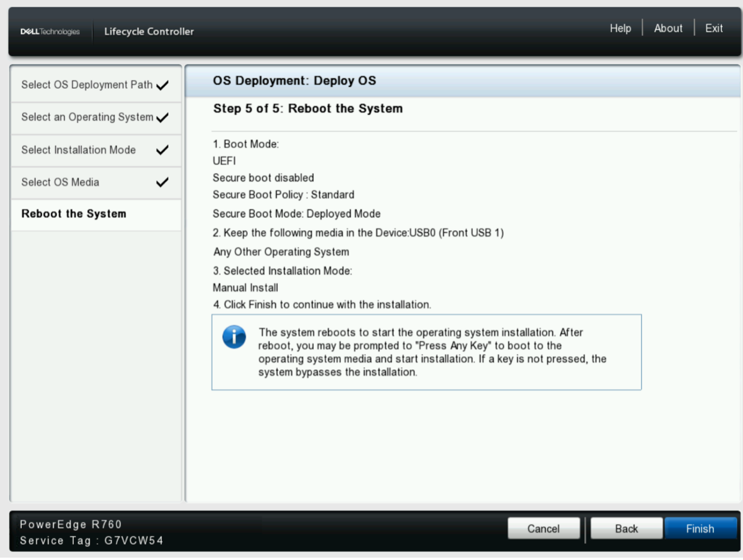
Task: Click checkmark beside Select Installation Mode
Action: [163, 150]
